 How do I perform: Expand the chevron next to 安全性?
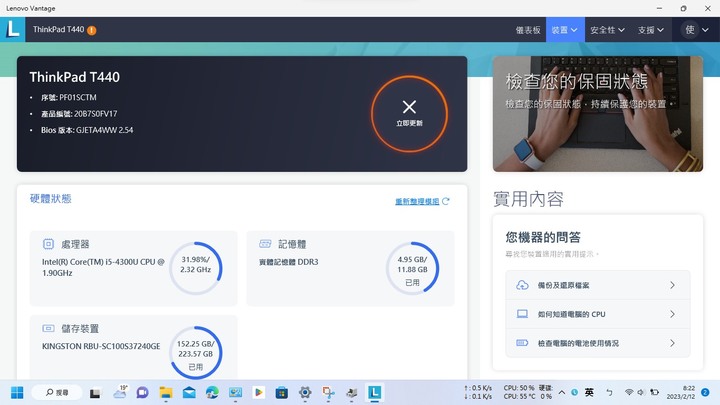[621, 30]
